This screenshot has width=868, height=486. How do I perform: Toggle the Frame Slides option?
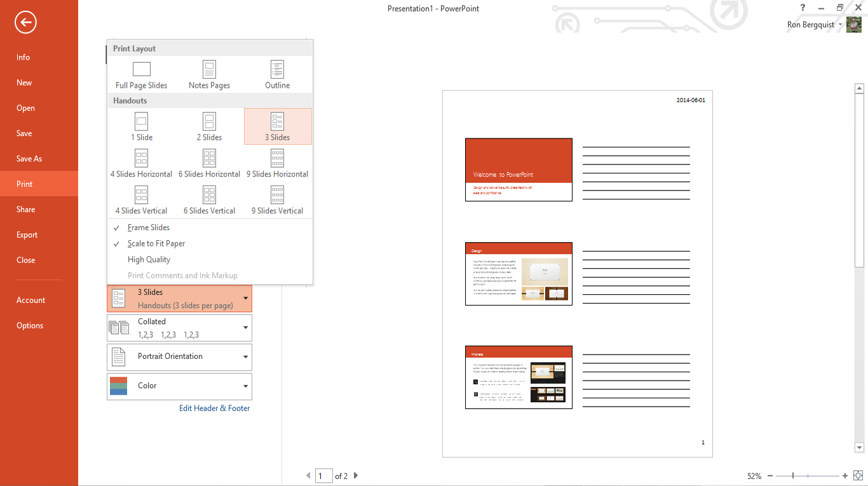[x=148, y=227]
